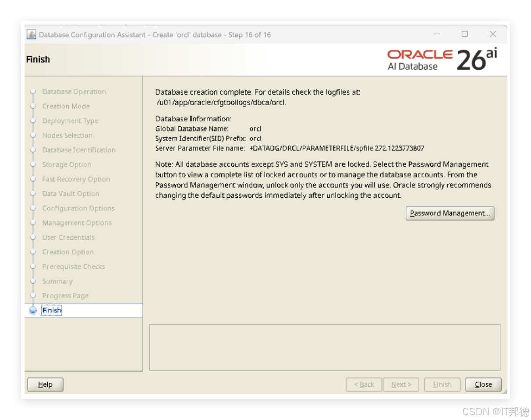Open Help for the assistant

coord(45,384)
